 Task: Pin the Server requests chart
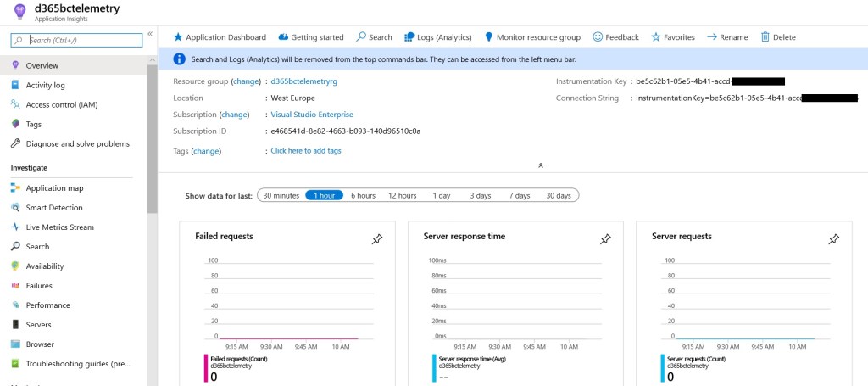(834, 239)
